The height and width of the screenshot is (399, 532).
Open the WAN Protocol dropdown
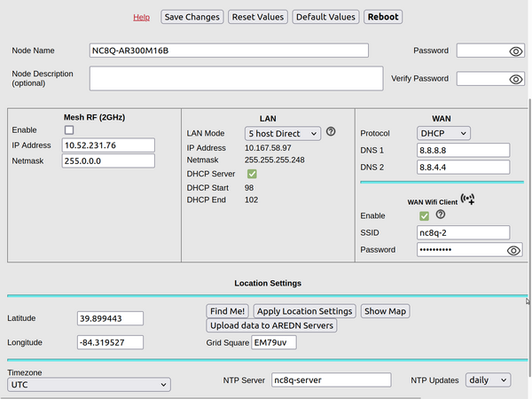(443, 133)
